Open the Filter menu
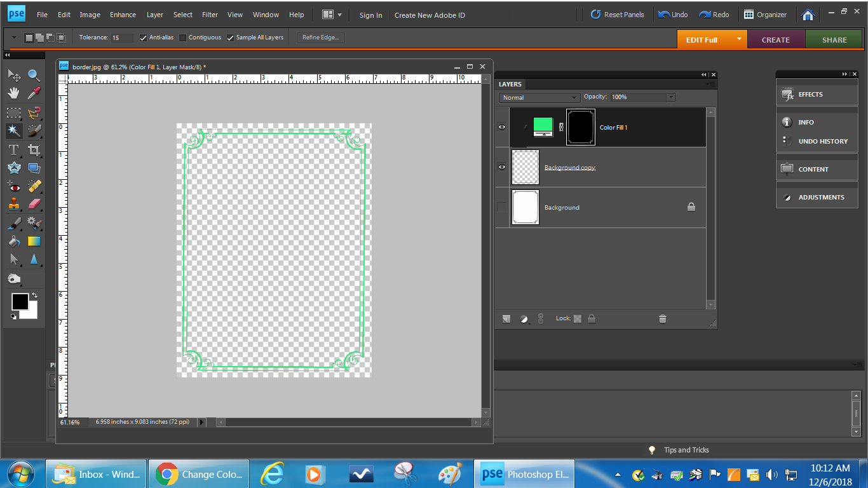Image resolution: width=868 pixels, height=488 pixels. tap(210, 15)
